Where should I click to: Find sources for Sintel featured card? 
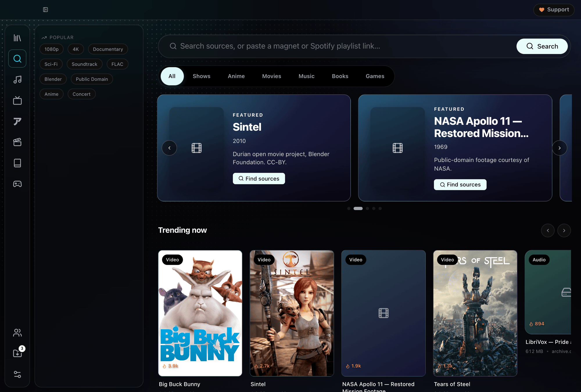click(x=259, y=179)
